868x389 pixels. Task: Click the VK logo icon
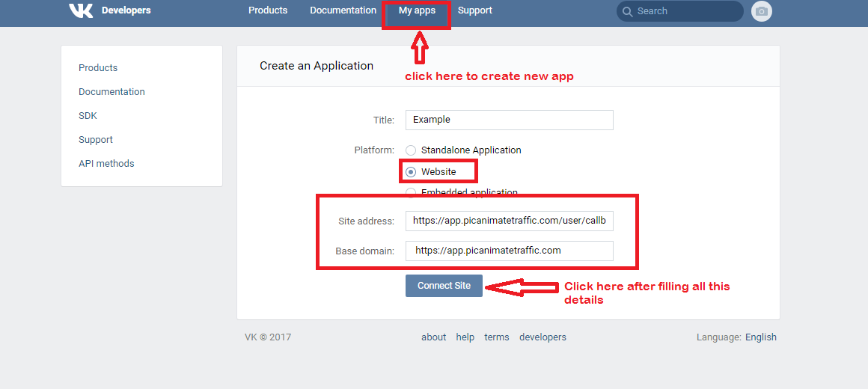(x=81, y=10)
